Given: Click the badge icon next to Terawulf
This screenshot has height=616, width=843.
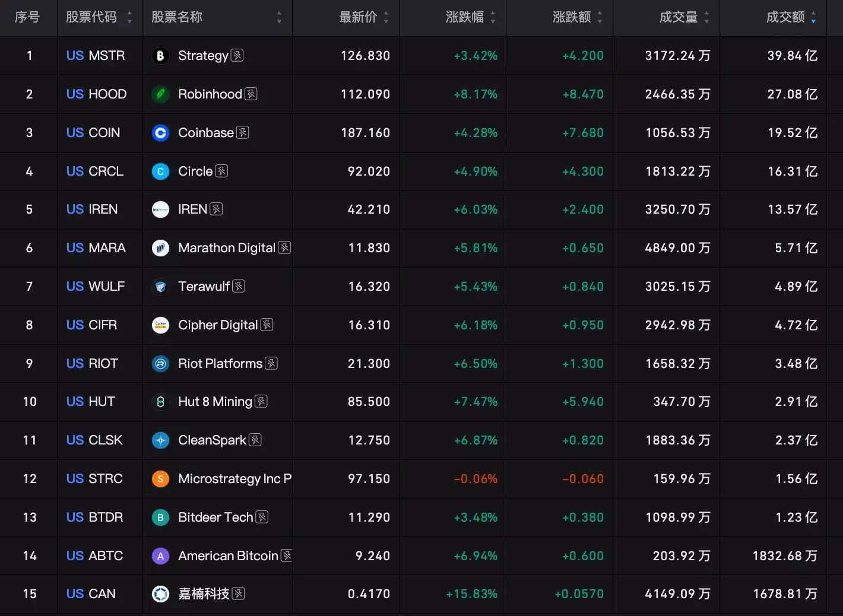Looking at the screenshot, I should pyautogui.click(x=239, y=286).
